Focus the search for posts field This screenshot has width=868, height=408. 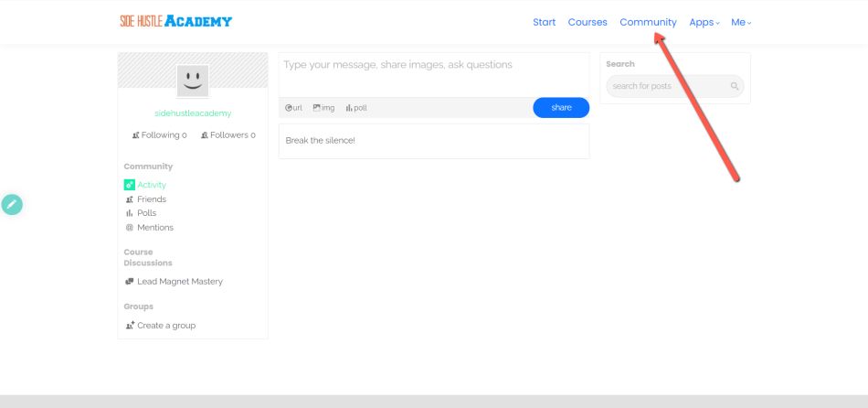(675, 86)
